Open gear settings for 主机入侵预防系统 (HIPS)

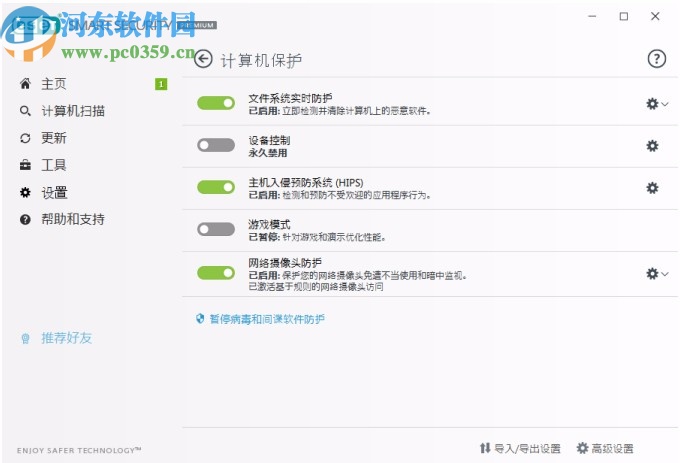point(652,188)
